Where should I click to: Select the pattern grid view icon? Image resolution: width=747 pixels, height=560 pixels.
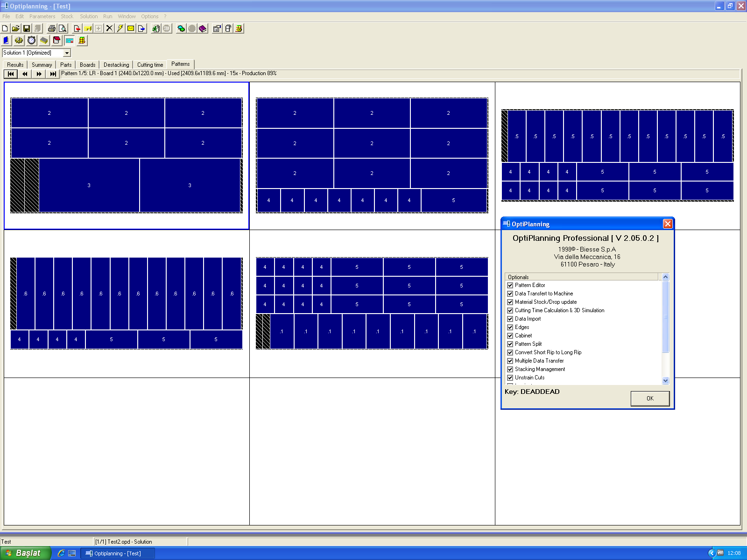click(x=70, y=41)
